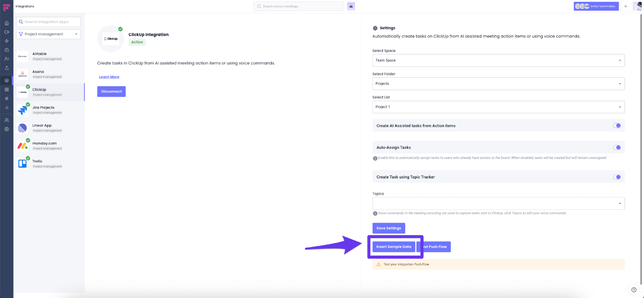This screenshot has width=644, height=298.
Task: Open the Topics dropdown
Action: pyautogui.click(x=498, y=203)
